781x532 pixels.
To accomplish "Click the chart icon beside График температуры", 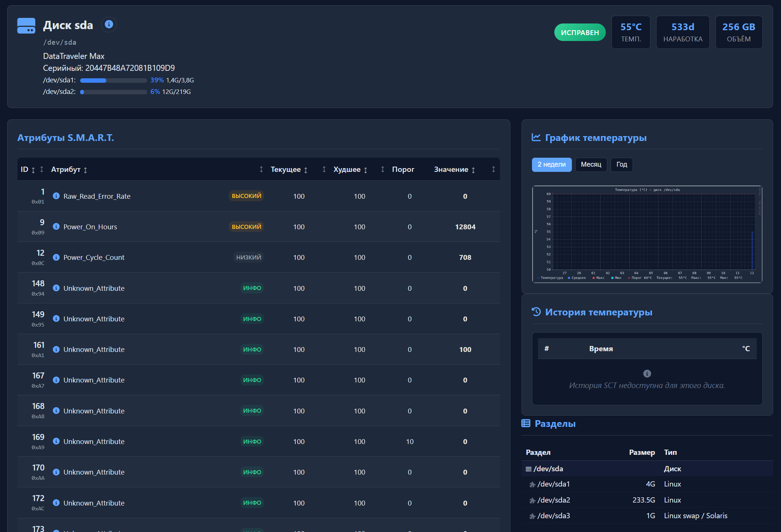I will (536, 138).
